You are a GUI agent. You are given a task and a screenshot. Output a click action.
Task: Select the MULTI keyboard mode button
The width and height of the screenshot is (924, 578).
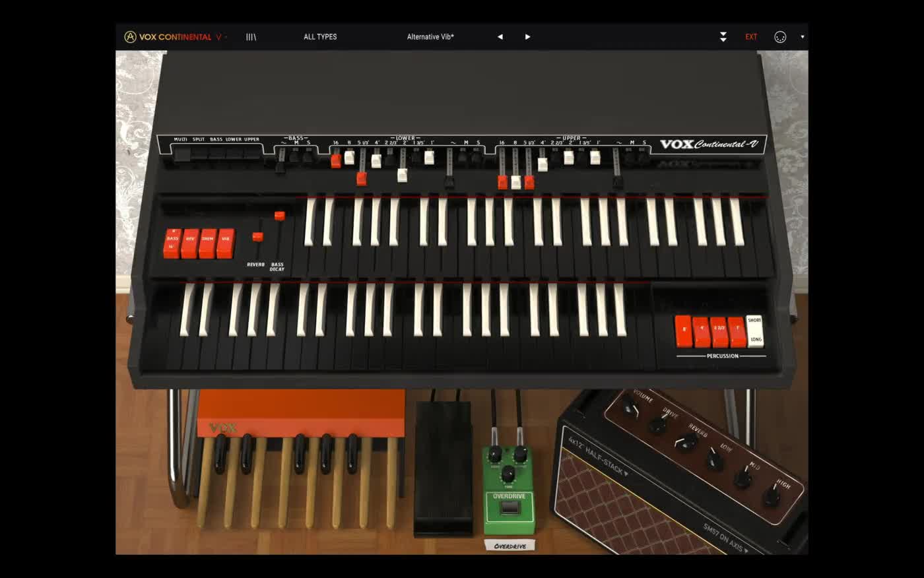point(181,154)
